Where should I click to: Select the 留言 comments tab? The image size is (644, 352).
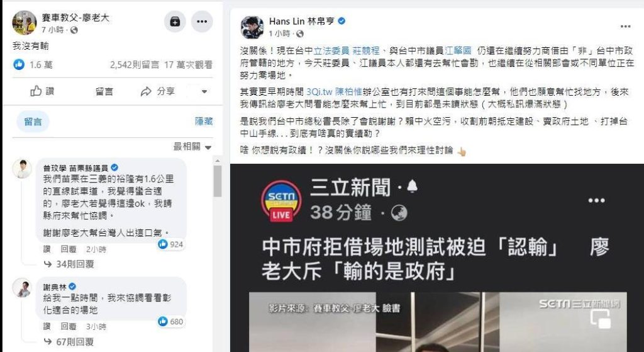pyautogui.click(x=33, y=122)
